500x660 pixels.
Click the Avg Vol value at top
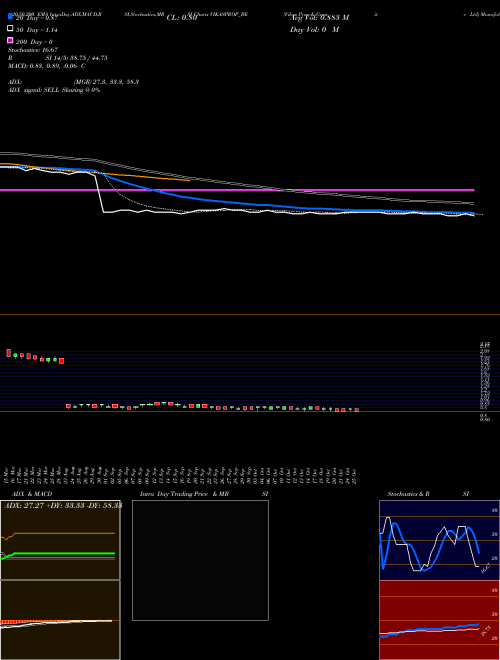pyautogui.click(x=319, y=18)
